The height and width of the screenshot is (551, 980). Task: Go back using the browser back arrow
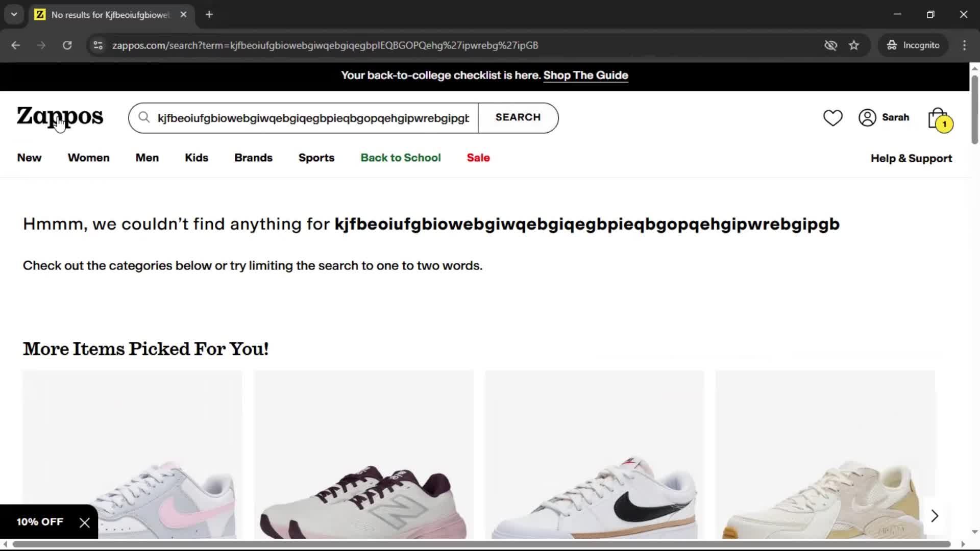pyautogui.click(x=16, y=45)
